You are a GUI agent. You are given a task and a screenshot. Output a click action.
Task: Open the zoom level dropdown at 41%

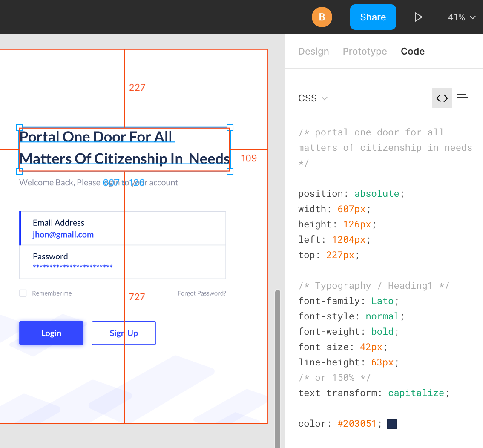462,17
